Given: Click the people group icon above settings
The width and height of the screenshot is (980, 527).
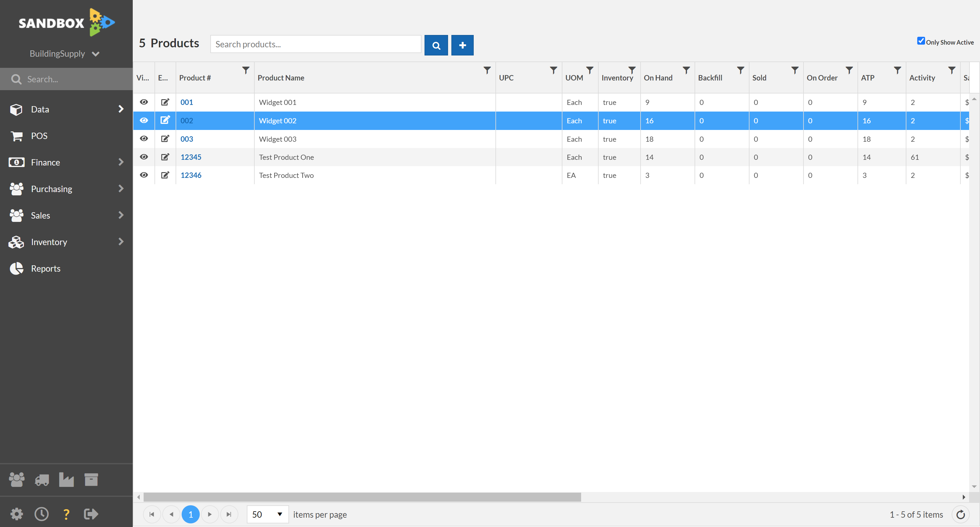Looking at the screenshot, I should (17, 480).
